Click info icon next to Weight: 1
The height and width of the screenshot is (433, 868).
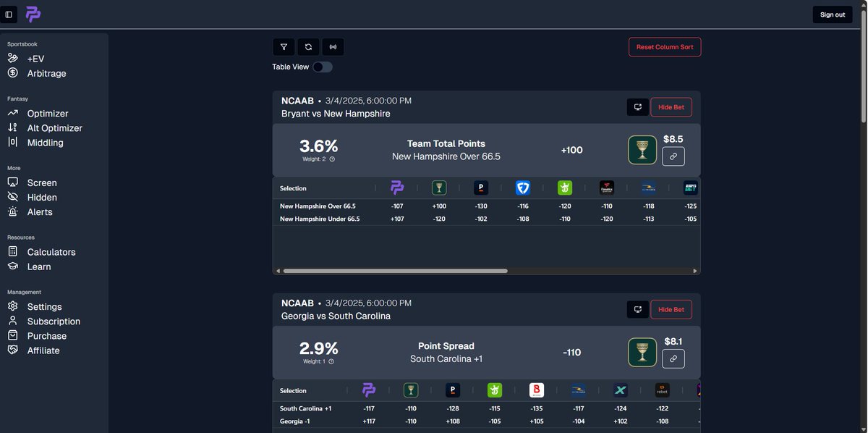click(331, 361)
